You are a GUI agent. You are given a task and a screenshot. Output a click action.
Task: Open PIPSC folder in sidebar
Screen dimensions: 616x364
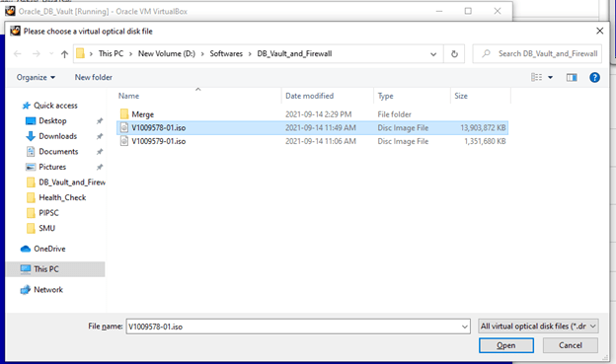tap(48, 212)
